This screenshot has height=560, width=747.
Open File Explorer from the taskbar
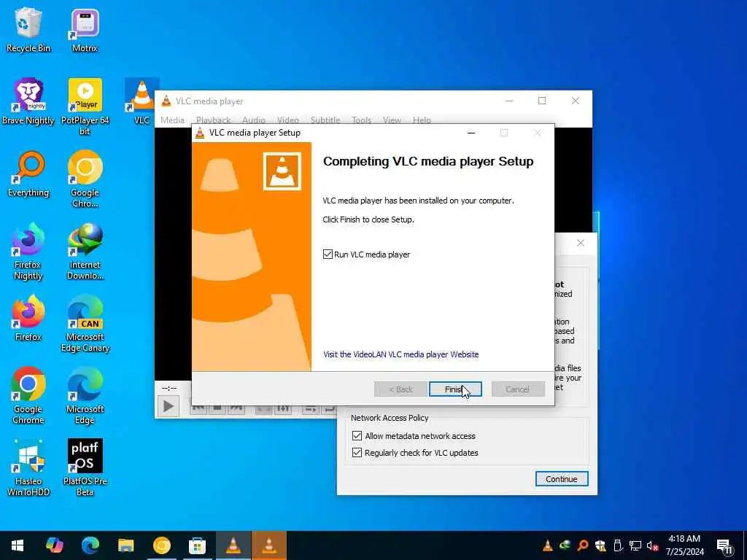[125, 545]
